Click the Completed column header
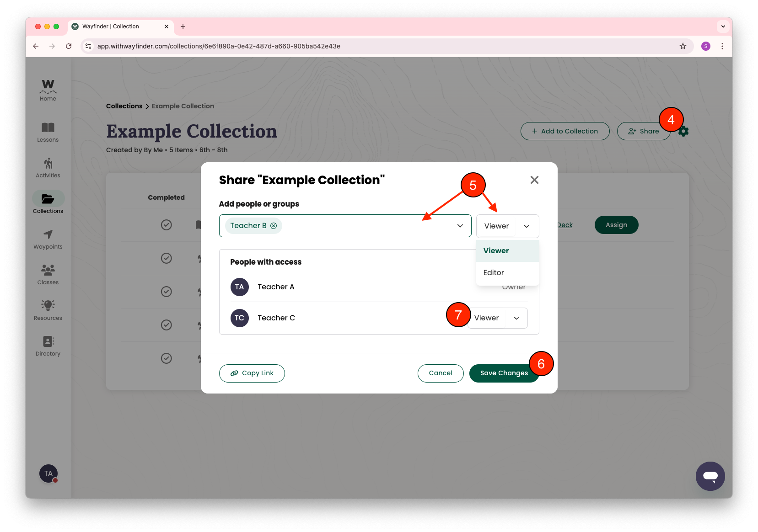 [166, 197]
